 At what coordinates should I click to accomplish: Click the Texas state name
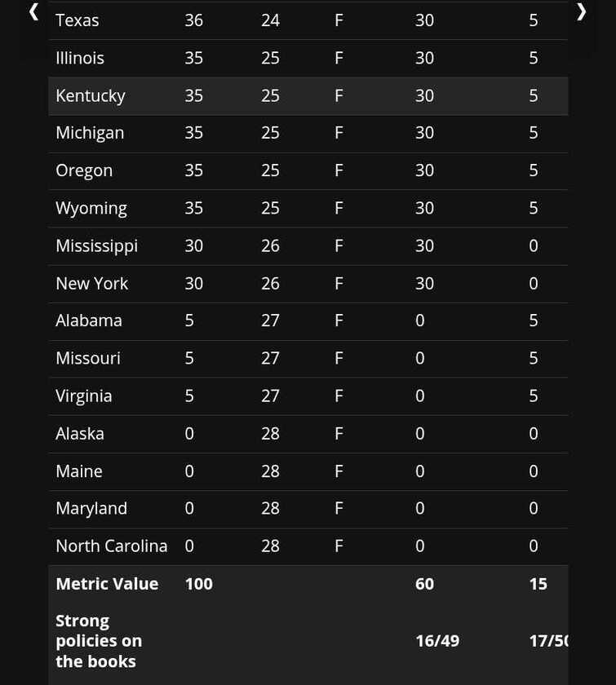[x=78, y=20]
